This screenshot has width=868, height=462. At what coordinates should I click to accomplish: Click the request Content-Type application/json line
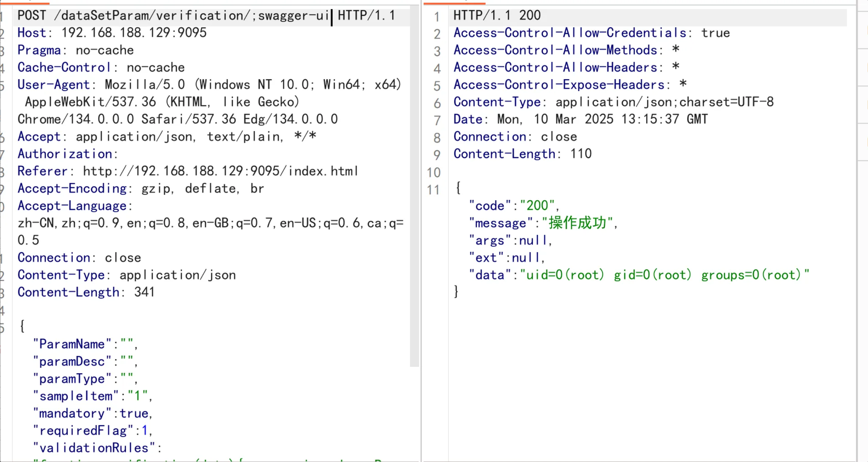tap(126, 275)
